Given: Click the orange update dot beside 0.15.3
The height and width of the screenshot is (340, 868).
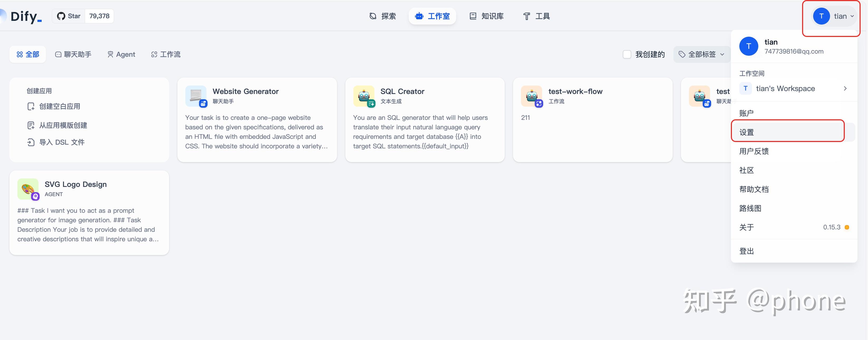Looking at the screenshot, I should [847, 227].
